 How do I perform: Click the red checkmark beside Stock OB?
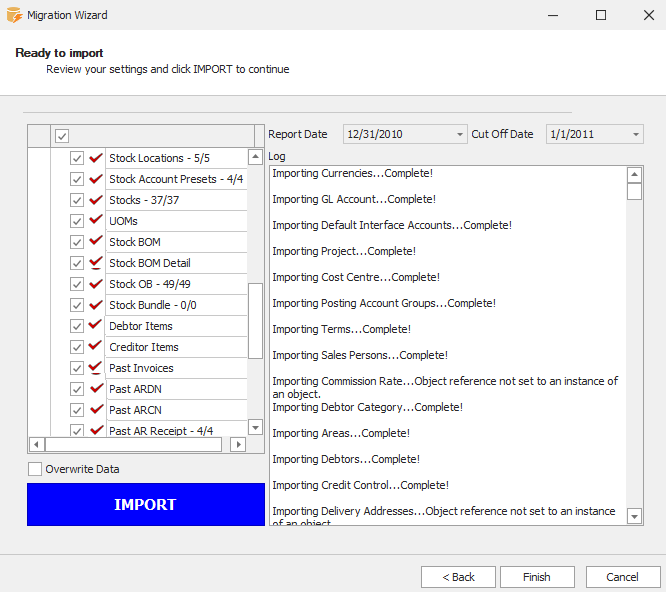96,283
